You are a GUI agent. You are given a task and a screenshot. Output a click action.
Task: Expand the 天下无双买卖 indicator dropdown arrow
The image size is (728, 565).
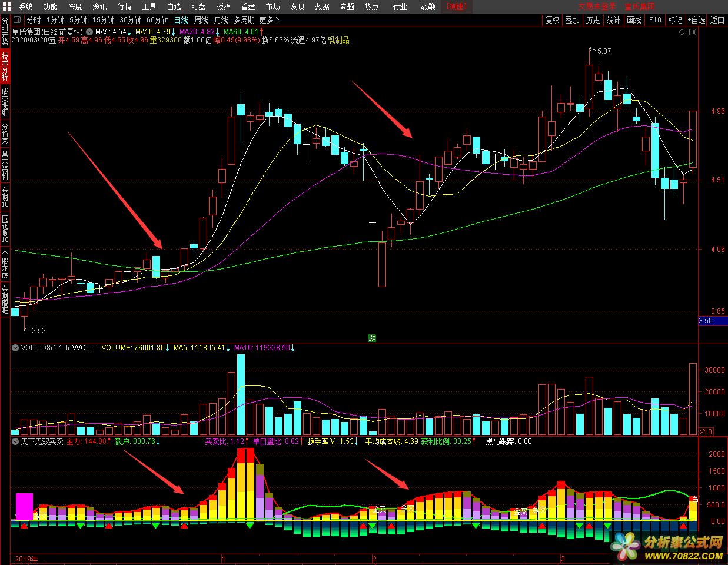15,441
